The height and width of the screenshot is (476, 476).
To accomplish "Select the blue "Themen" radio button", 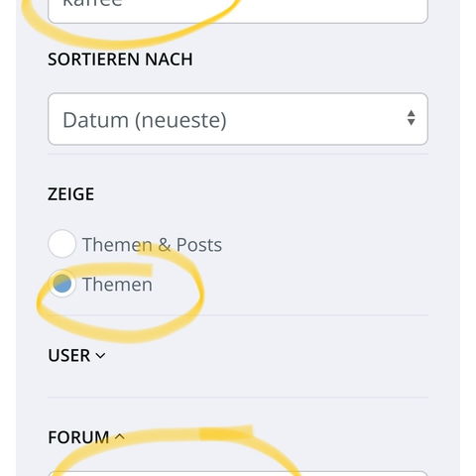I will coord(61,284).
